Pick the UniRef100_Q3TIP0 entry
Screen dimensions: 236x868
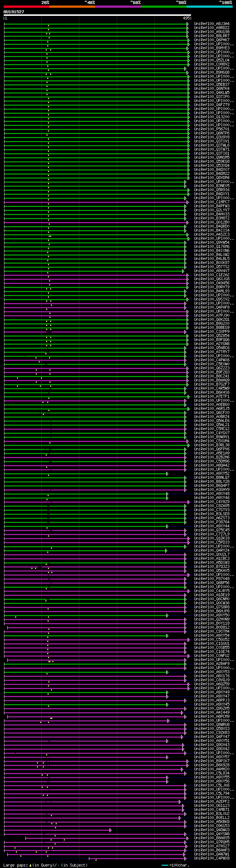pos(212,96)
